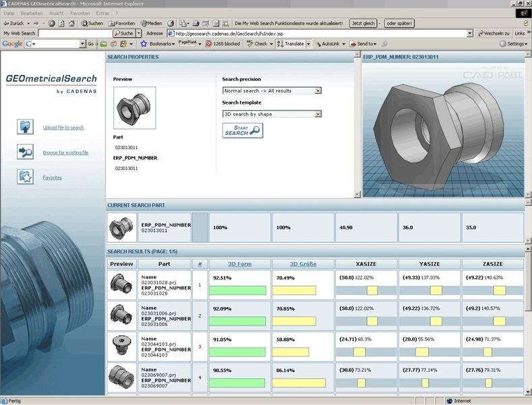Click the Google toolbar Bookmarks star
This screenshot has width=532, height=405.
144,43
